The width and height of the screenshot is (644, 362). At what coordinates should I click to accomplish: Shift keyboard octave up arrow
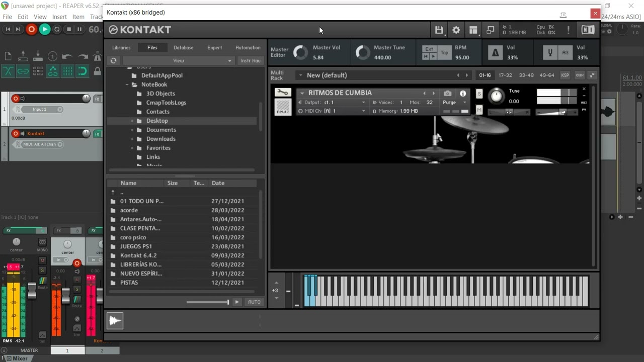pos(276,282)
